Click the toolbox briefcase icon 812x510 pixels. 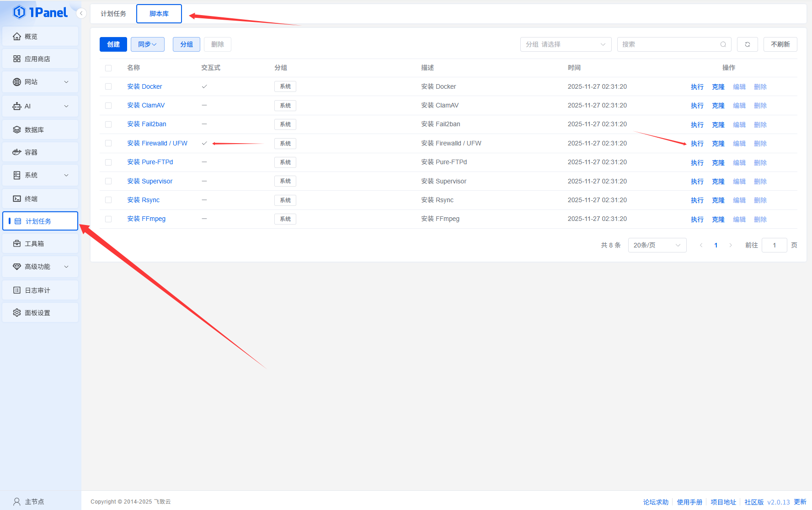coord(17,244)
